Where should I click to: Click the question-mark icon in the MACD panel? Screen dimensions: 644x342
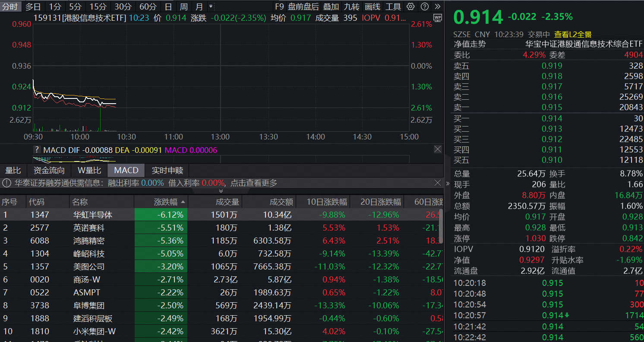coord(37,149)
